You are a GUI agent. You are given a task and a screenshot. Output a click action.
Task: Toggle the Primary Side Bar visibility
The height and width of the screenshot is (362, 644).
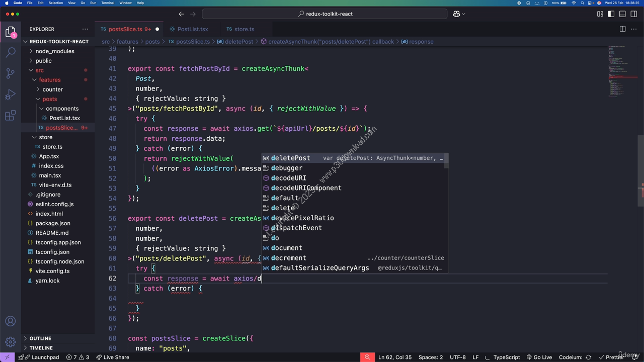pyautogui.click(x=610, y=14)
